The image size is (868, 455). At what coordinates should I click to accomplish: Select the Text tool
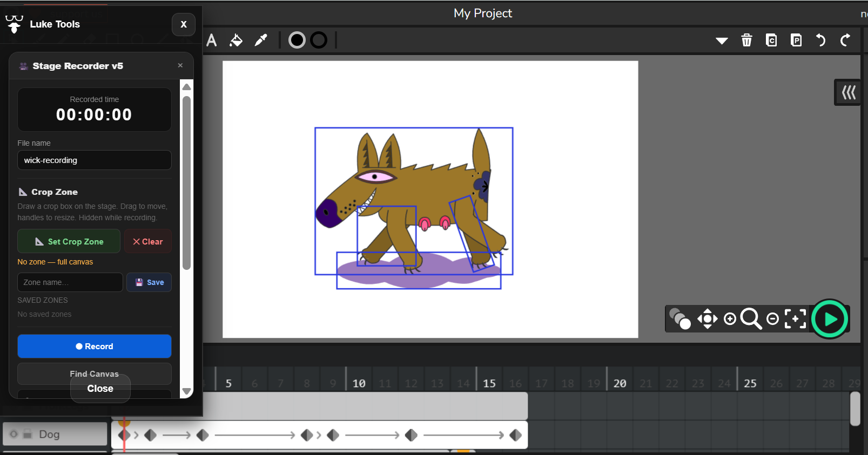point(212,40)
